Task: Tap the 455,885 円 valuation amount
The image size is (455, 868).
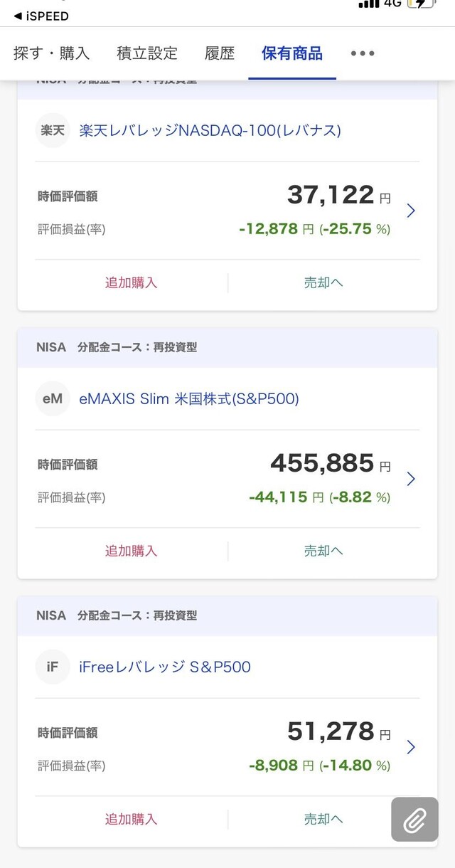Action: [322, 463]
